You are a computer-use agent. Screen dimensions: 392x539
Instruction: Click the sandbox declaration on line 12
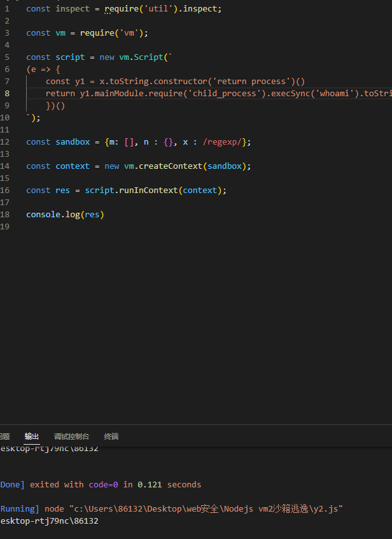coord(73,142)
